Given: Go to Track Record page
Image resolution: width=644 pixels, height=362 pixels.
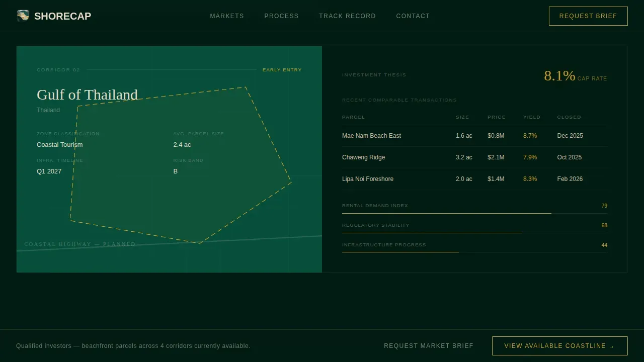Looking at the screenshot, I should [347, 16].
